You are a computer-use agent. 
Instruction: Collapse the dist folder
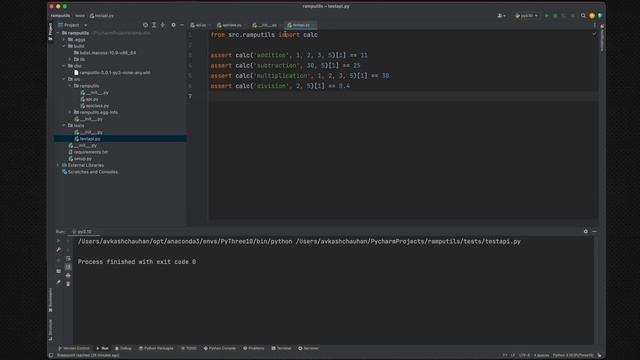coord(64,66)
